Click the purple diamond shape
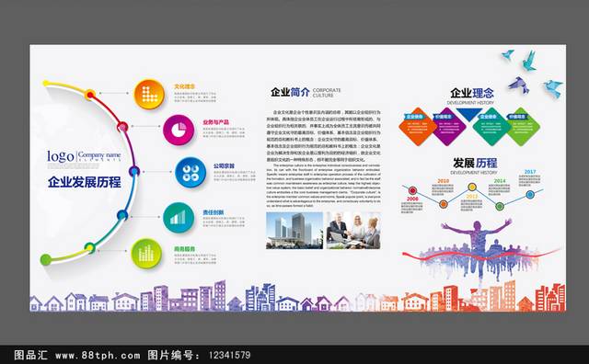 click(446, 127)
